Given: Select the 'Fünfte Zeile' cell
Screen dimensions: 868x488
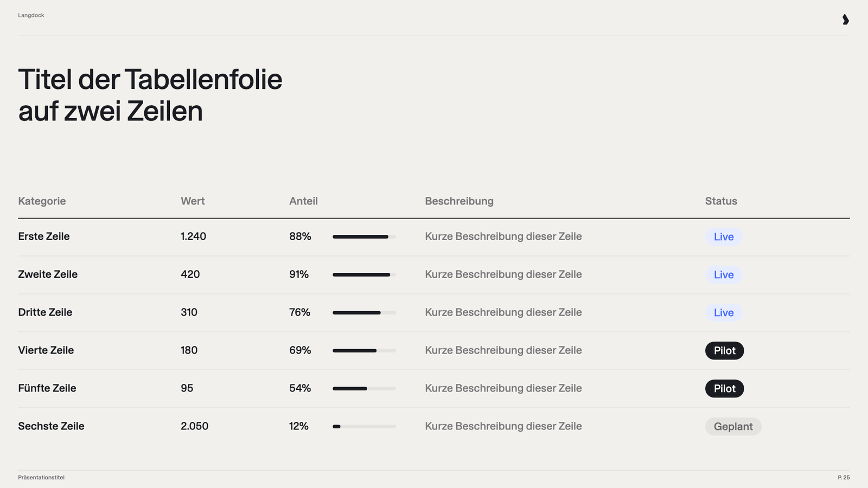Looking at the screenshot, I should click(x=47, y=388).
